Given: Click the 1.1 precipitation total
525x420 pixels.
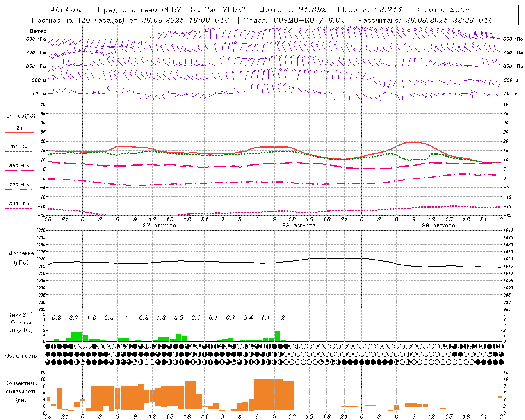Looking at the screenshot, I should [266, 318].
